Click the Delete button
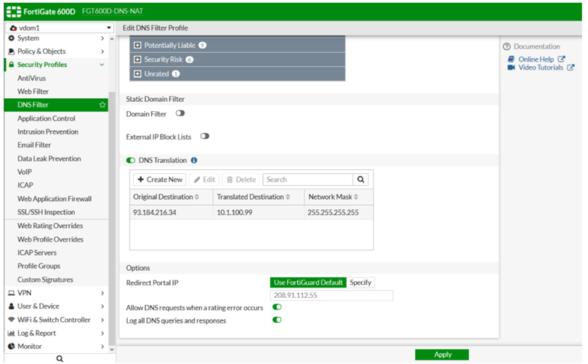This screenshot has height=364, width=588. (241, 179)
